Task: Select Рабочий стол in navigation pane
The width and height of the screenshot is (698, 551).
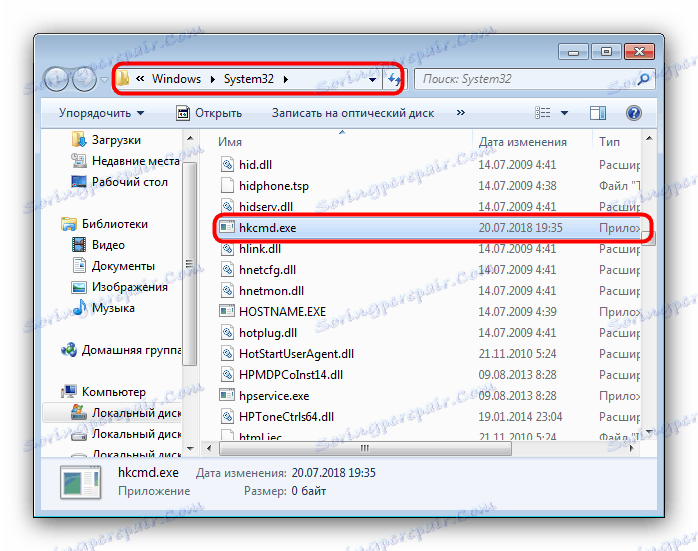Action: click(119, 182)
